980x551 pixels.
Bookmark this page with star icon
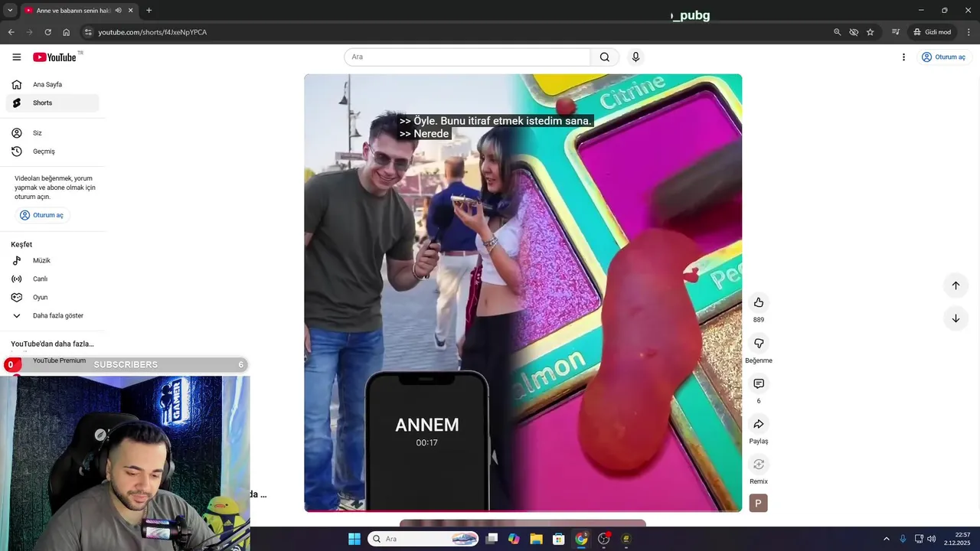(871, 32)
